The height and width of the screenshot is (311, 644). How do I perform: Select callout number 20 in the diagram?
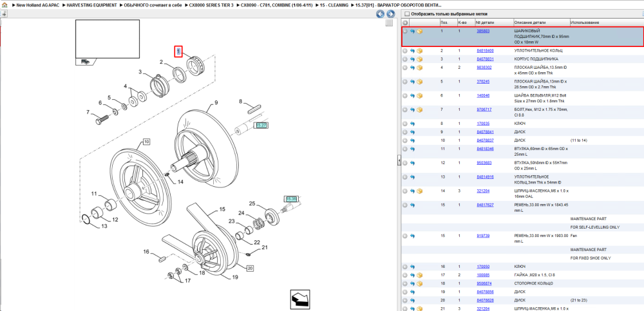[x=250, y=268]
